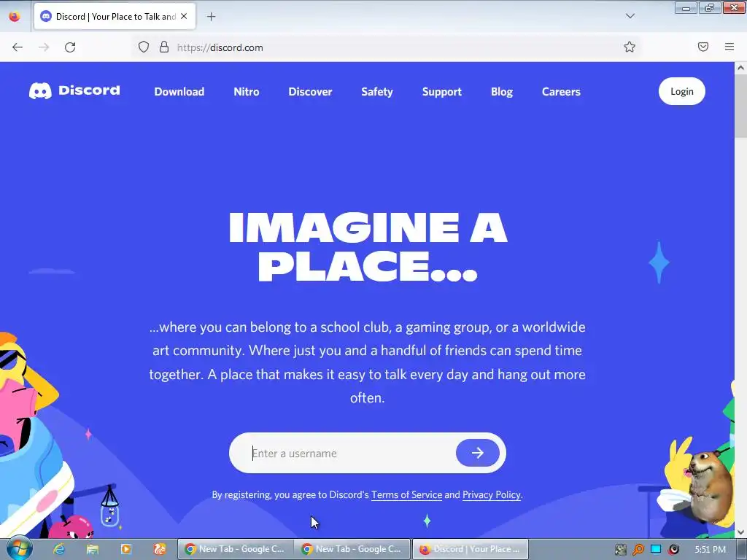747x560 pixels.
Task: Open the Nitro page from navigation
Action: click(247, 91)
